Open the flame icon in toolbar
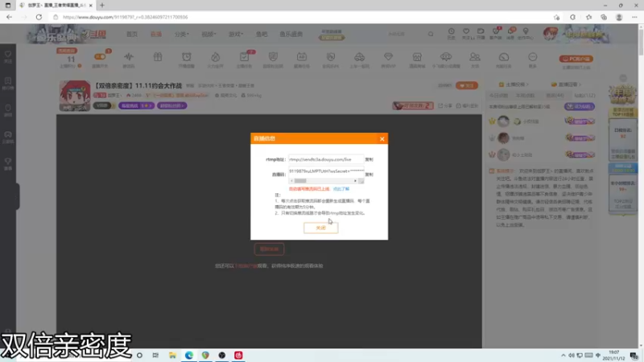644x362 pixels. tap(215, 57)
